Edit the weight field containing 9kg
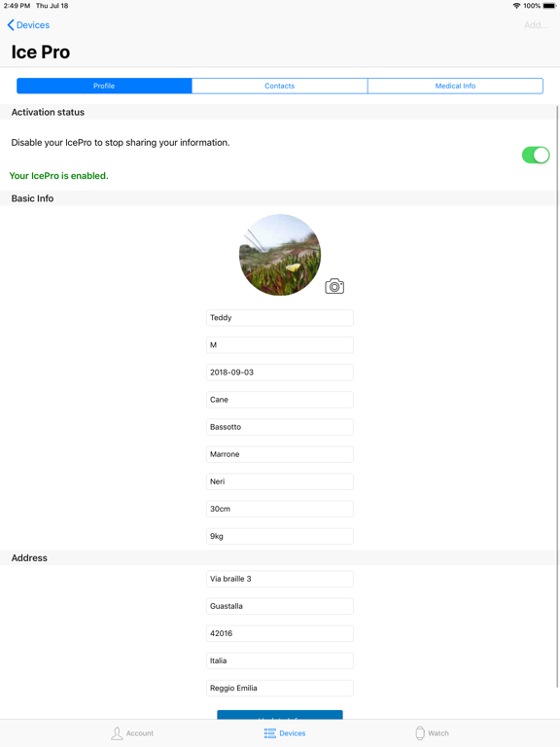 tap(280, 536)
